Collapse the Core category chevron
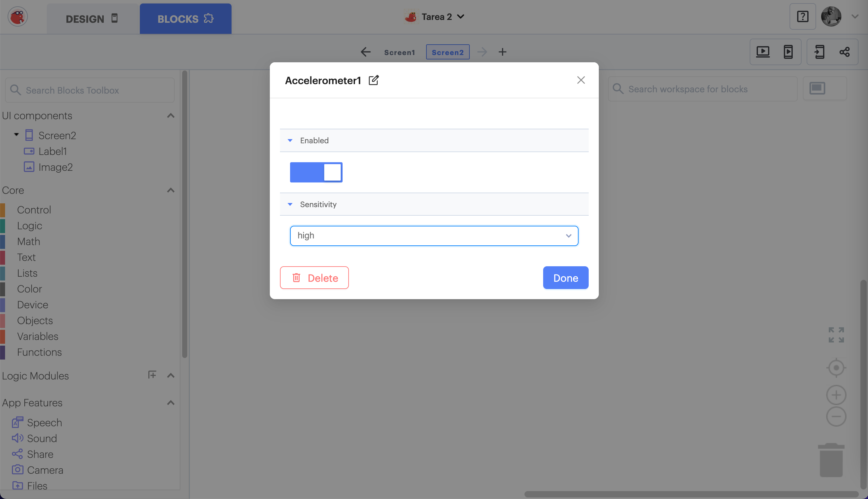868x499 pixels. pos(171,190)
